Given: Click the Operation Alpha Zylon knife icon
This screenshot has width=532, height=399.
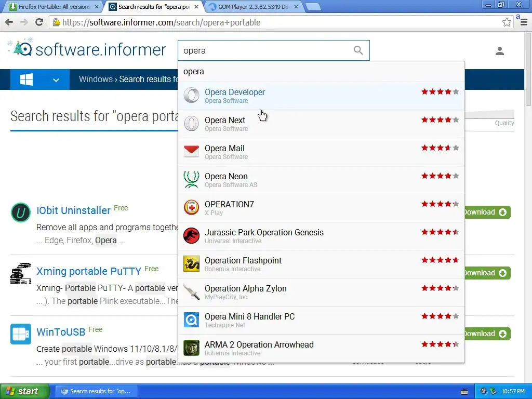Looking at the screenshot, I should point(191,292).
